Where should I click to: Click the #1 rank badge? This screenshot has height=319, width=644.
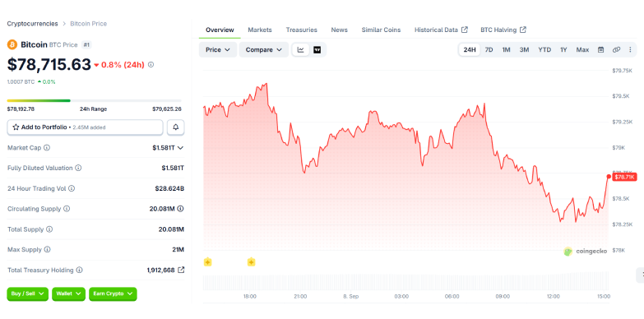(x=86, y=44)
